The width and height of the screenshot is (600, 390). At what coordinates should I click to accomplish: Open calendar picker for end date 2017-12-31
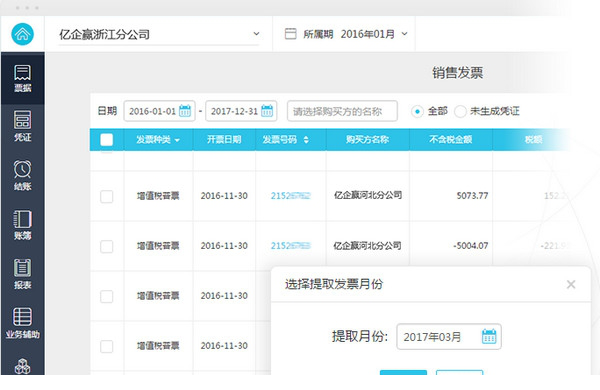click(267, 111)
